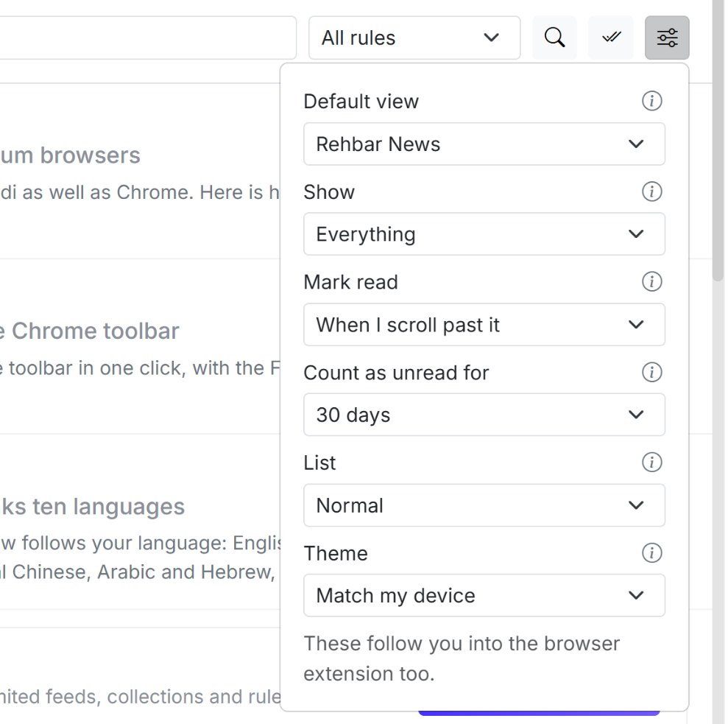728x724 pixels.
Task: Click the mark all read double-check icon
Action: point(611,38)
